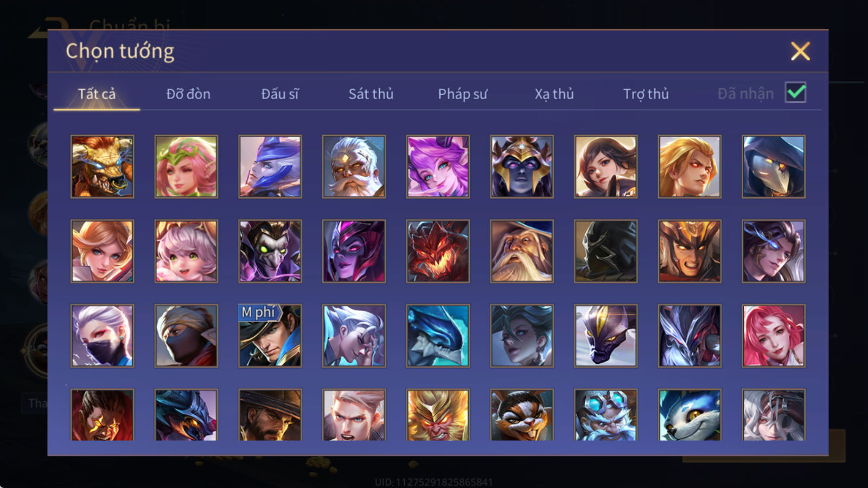This screenshot has height=488, width=868.
Task: Switch to the 'Pháp sư' tab
Action: click(x=462, y=94)
